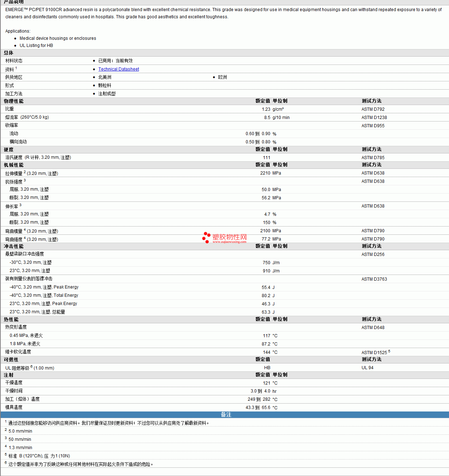This screenshot has height=476, width=449.
Task: Select the dart impact value '46.3'
Action: [266, 304]
